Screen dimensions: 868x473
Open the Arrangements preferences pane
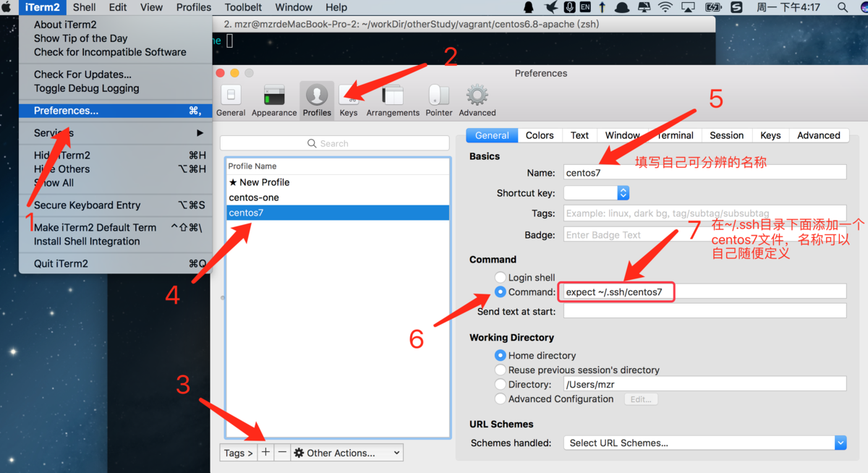(x=392, y=99)
